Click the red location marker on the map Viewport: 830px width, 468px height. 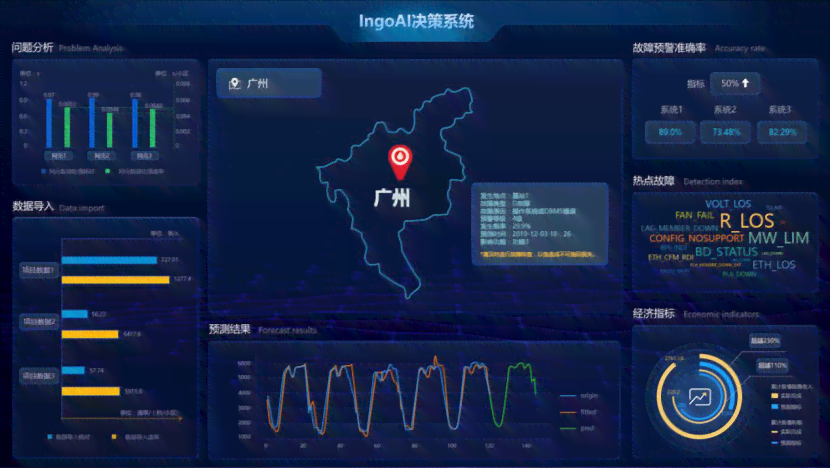(x=400, y=162)
